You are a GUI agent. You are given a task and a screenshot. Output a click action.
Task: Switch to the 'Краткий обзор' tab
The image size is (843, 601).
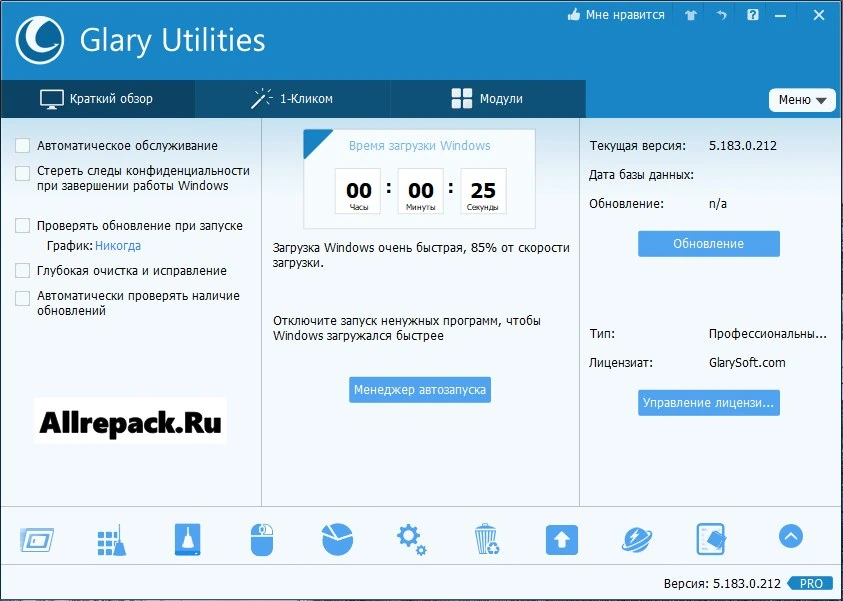(x=97, y=99)
